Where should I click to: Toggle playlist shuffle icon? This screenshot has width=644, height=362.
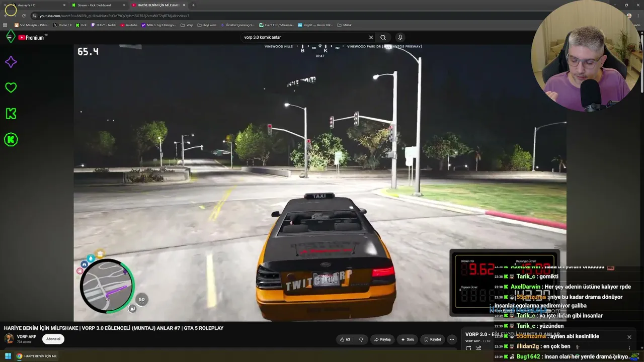(478, 348)
